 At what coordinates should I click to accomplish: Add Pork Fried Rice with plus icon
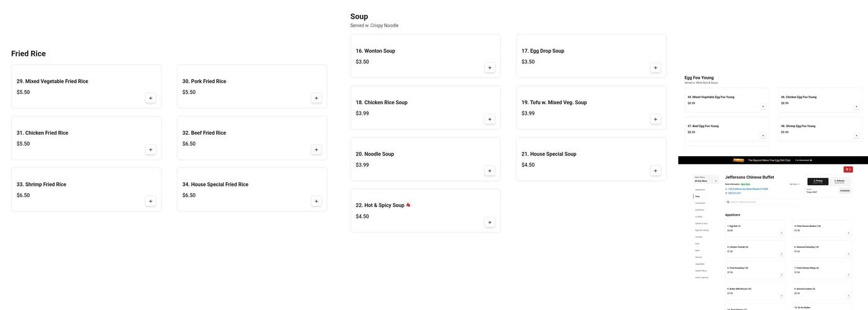[x=316, y=98]
